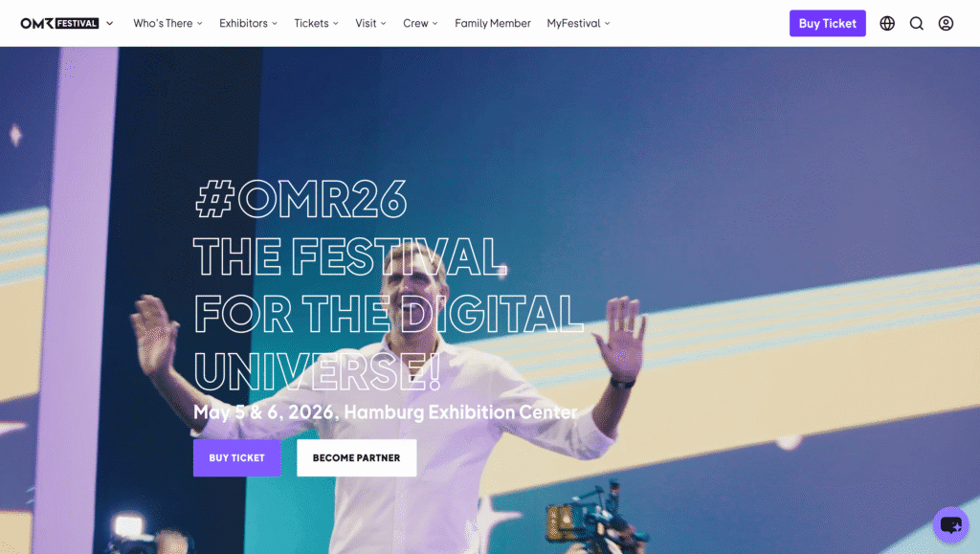980x554 pixels.
Task: Click the BECOME PARTNER button
Action: pos(356,457)
